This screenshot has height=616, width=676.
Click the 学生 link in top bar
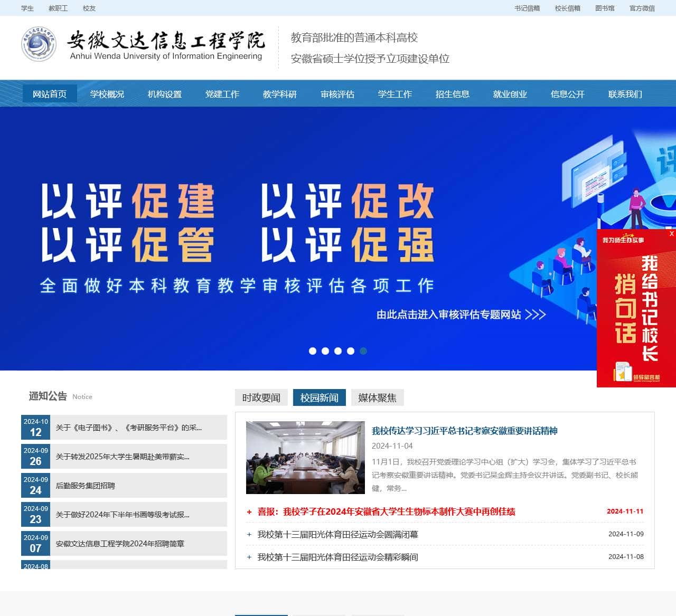click(27, 8)
